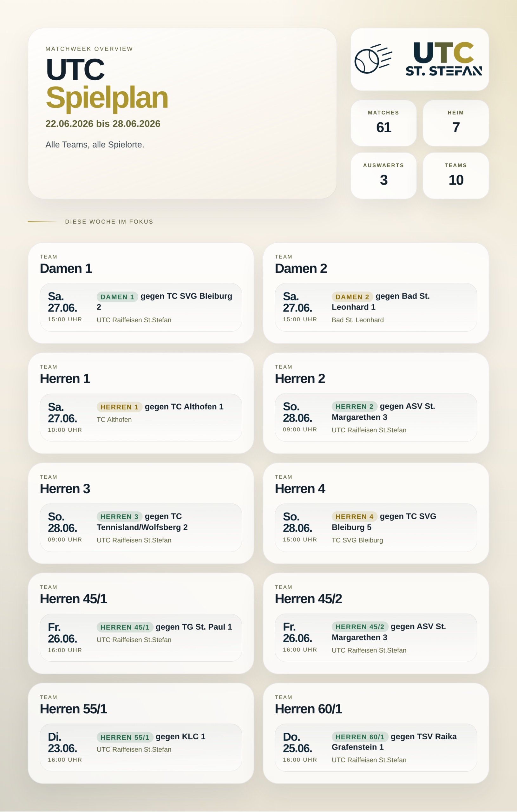
Task: Click DIESE WOCHE IM FOKUS heading
Action: click(109, 221)
